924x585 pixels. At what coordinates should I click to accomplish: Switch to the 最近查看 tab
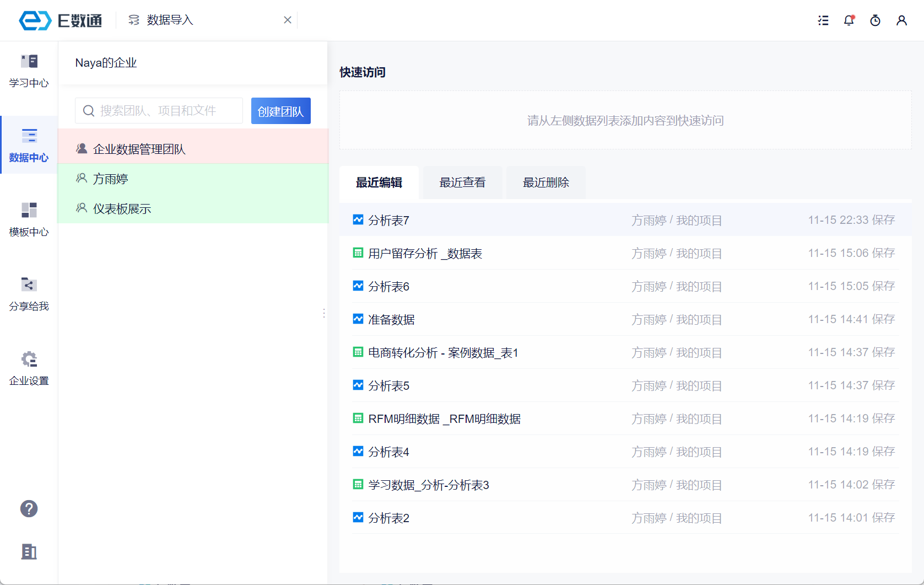click(463, 183)
